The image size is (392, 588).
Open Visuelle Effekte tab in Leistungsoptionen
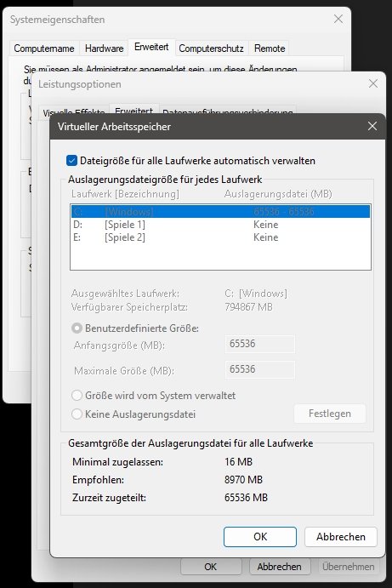pos(74,111)
